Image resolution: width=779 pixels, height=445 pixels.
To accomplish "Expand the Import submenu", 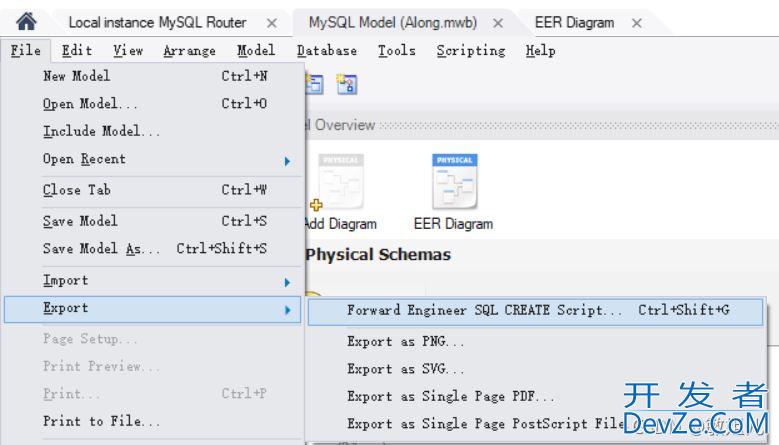I will pos(153,281).
